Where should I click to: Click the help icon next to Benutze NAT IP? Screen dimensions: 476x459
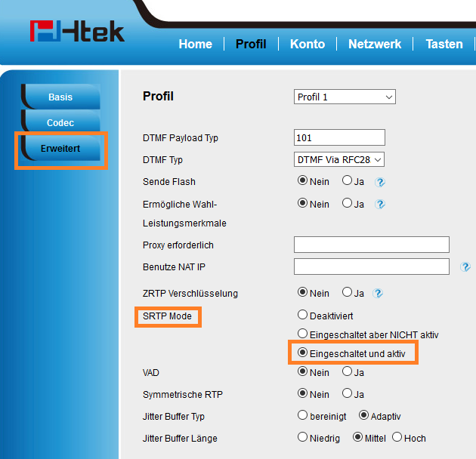465,267
